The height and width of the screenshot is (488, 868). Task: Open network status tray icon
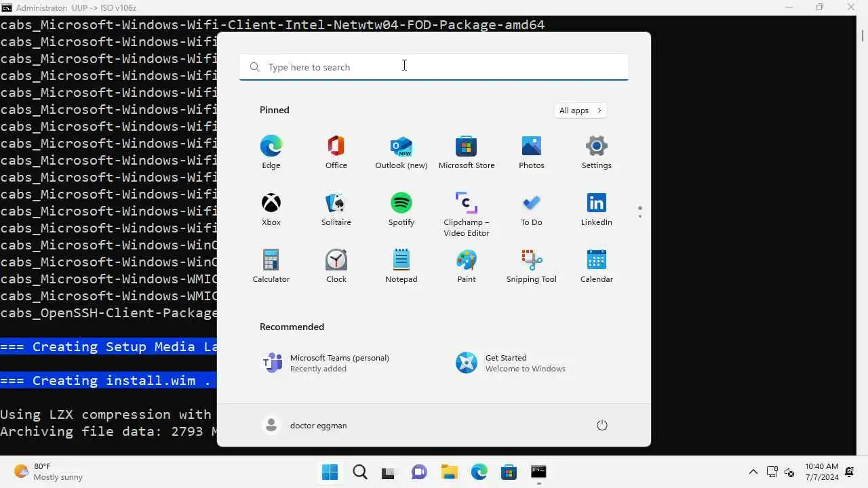click(772, 472)
